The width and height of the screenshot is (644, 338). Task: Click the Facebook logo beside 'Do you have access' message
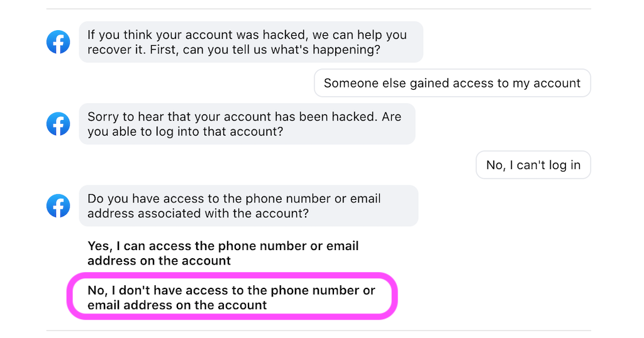[58, 206]
